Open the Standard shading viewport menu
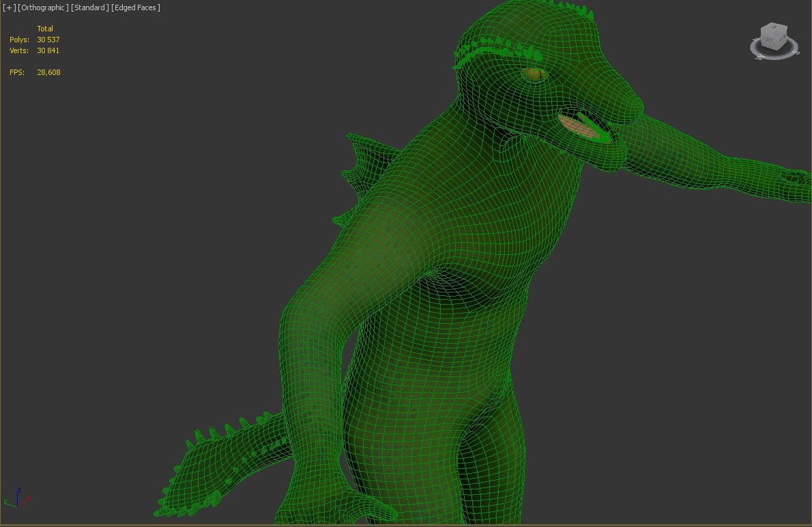The width and height of the screenshot is (812, 527). click(x=89, y=7)
